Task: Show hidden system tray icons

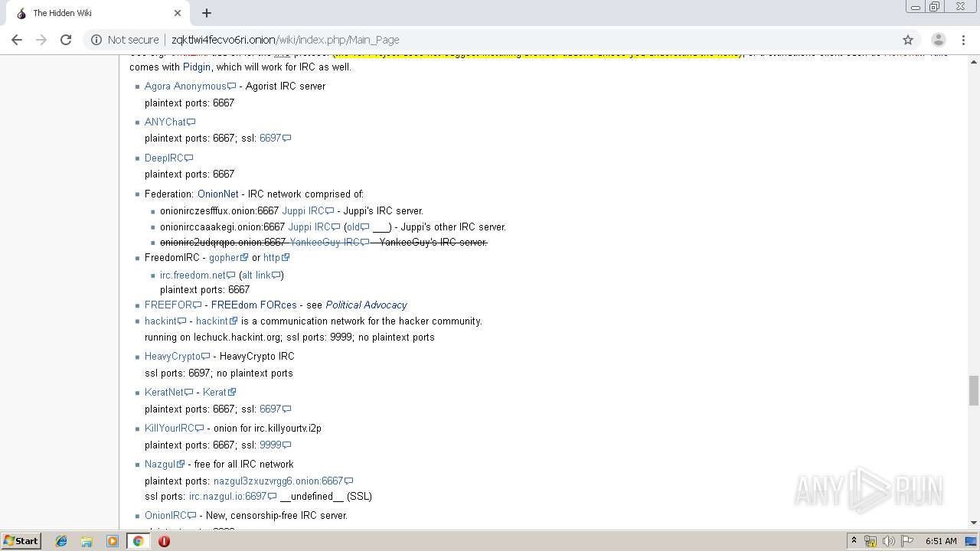Action: (x=854, y=541)
